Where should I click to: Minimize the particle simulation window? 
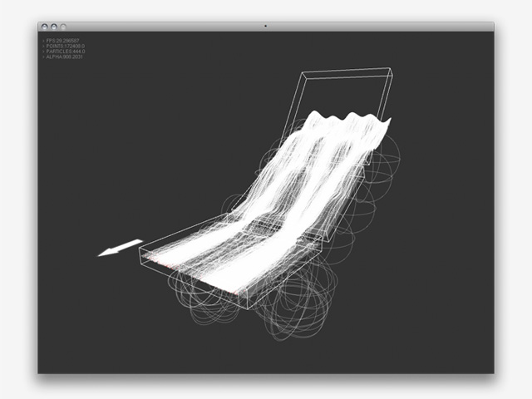(x=52, y=27)
